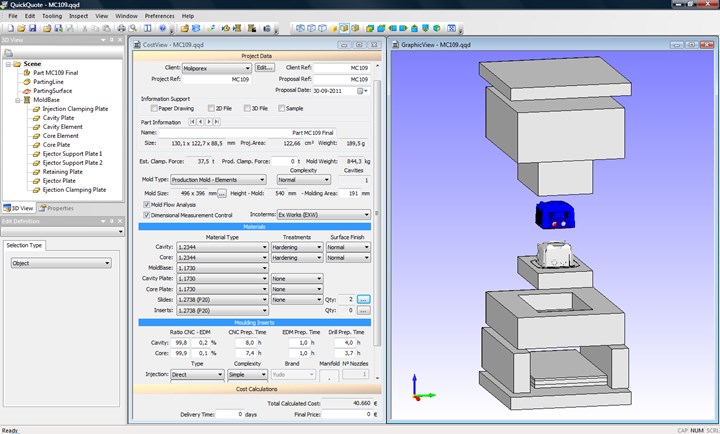Open the Mold Type dropdown
720x434 pixels.
[x=219, y=180]
